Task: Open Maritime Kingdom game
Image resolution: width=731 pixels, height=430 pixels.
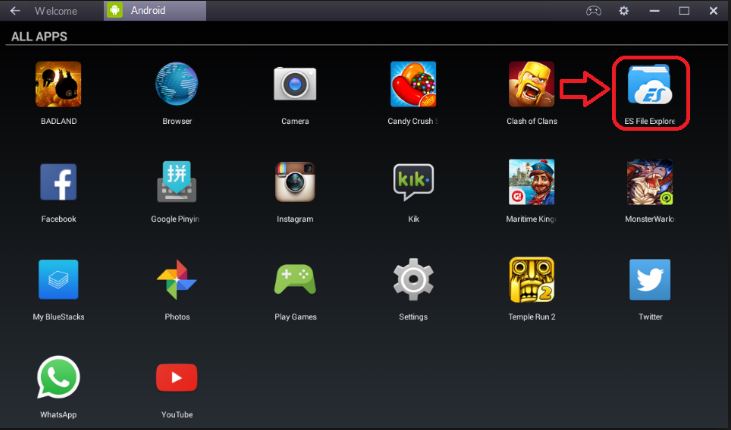Action: tap(531, 182)
